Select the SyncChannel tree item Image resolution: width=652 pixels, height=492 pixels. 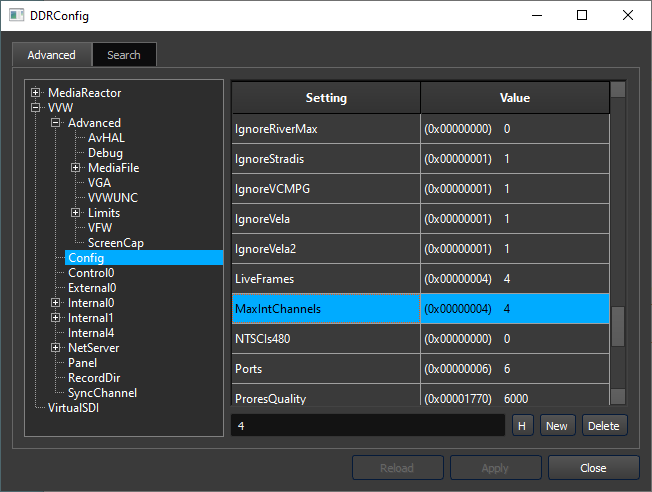click(102, 393)
